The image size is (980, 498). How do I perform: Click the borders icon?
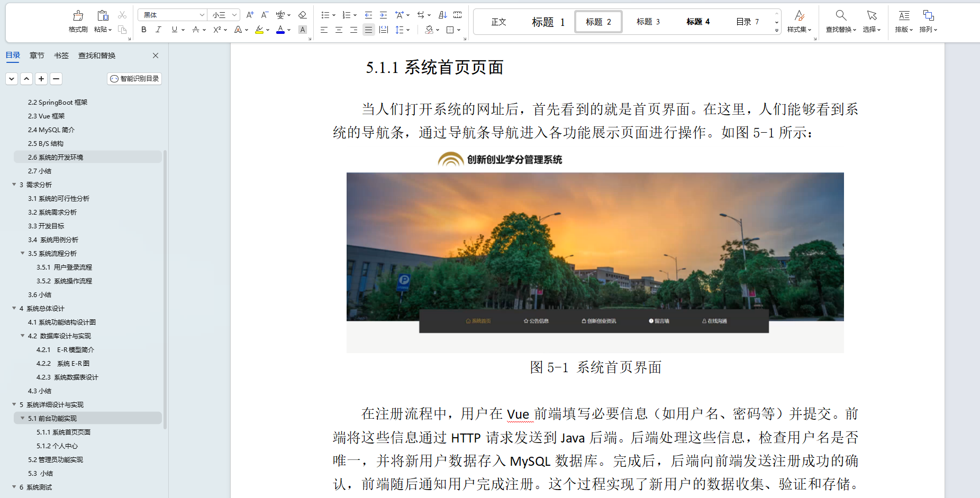coord(450,30)
